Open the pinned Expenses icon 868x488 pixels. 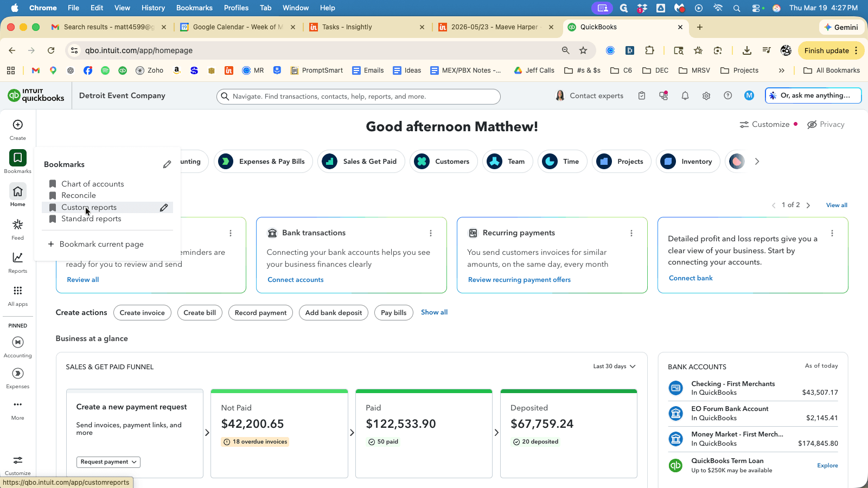coord(18,378)
